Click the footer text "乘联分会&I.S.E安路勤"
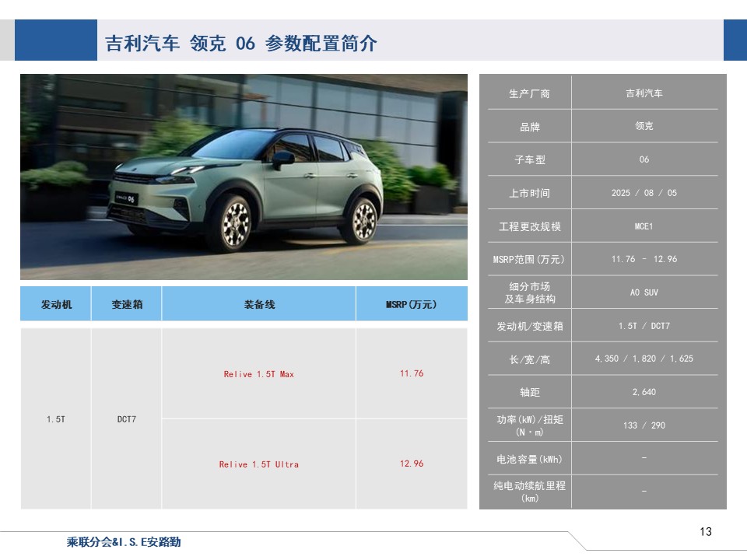Viewport: 747px width, 560px height. (124, 542)
